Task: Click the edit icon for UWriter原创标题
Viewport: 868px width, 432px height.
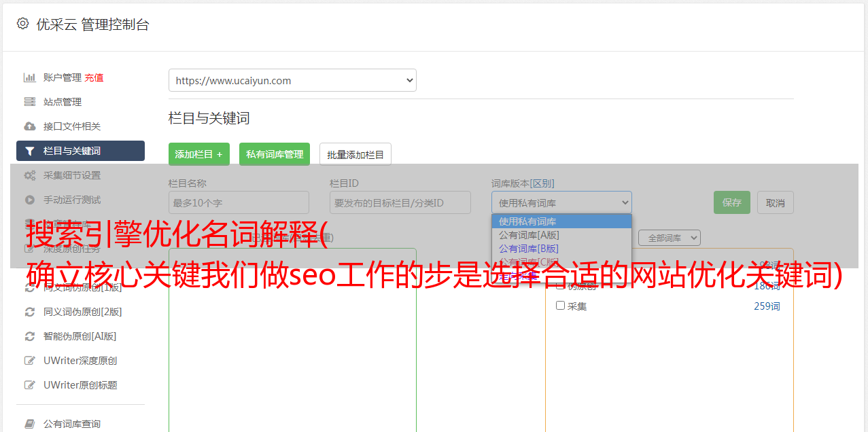Action: 29,385
